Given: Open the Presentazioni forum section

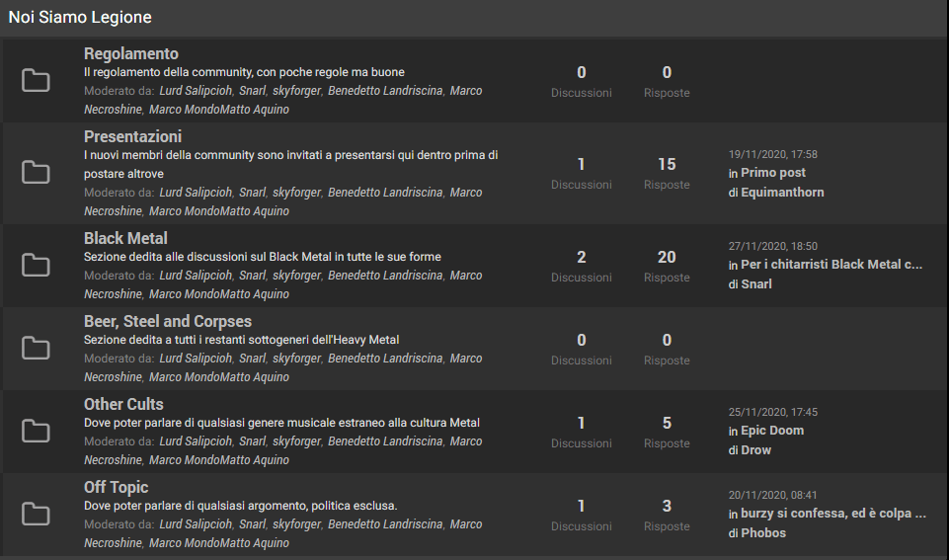Looking at the screenshot, I should click(132, 136).
